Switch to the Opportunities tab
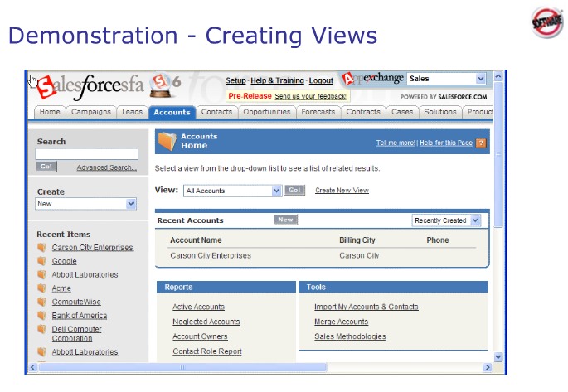Screen dimensions: 568x392 267,112
